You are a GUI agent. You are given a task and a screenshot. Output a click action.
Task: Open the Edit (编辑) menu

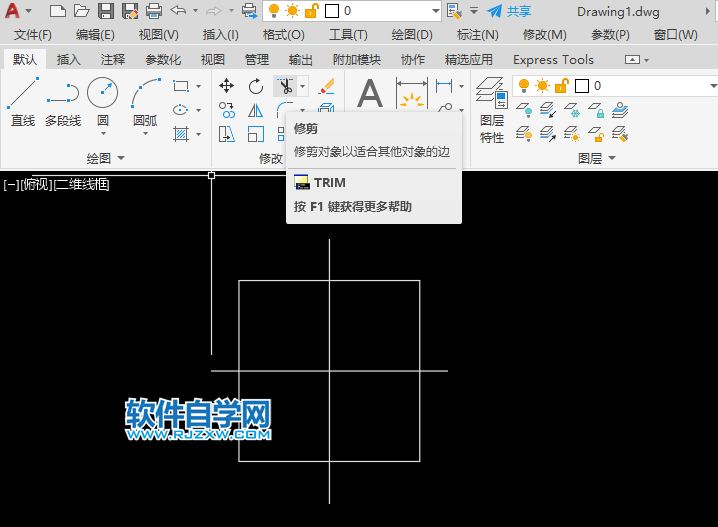[95, 35]
